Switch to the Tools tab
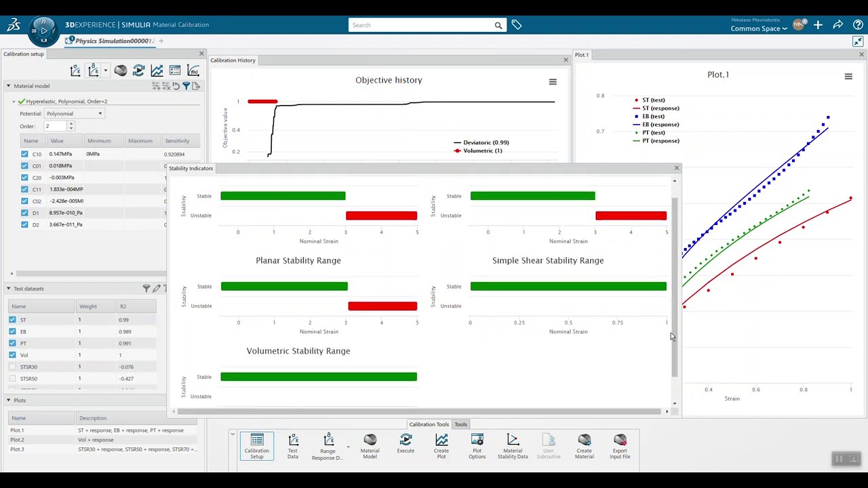Screen dimensions: 868x488 coord(460,424)
